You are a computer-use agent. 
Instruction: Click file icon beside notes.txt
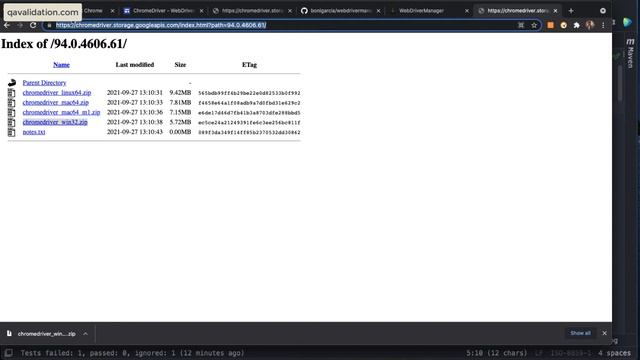(x=11, y=132)
